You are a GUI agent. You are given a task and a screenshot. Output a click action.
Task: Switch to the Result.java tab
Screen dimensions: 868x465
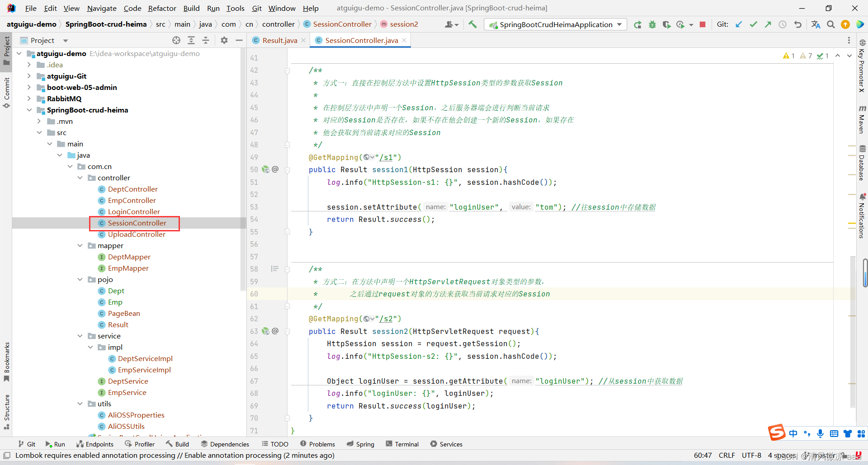(279, 40)
